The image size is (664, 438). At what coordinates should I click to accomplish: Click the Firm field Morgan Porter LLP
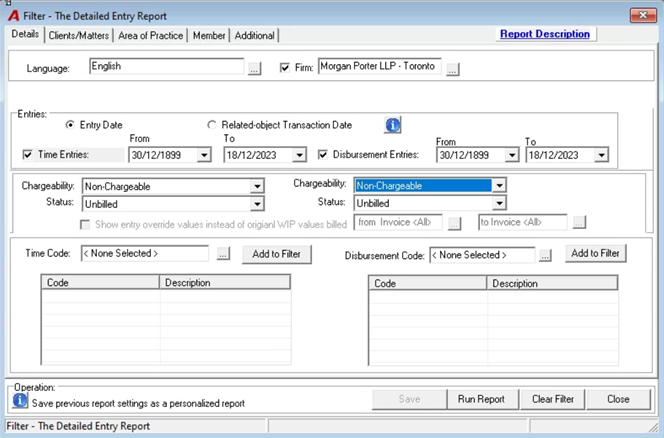[379, 67]
